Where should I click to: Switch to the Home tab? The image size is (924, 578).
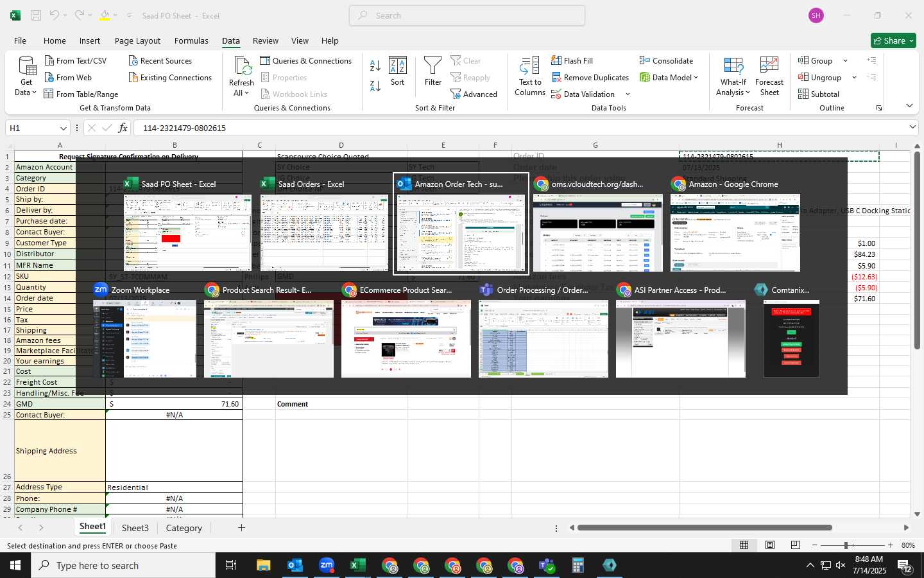(x=55, y=40)
